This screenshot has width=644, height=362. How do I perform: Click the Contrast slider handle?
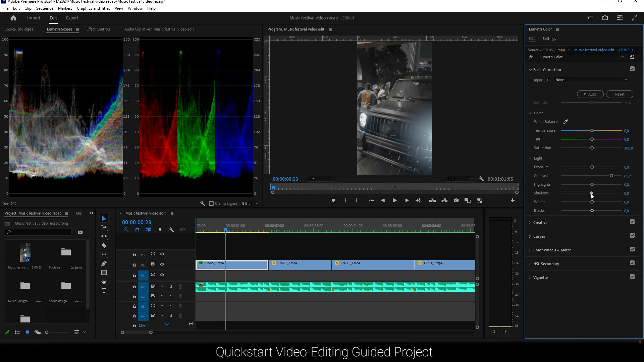point(611,176)
